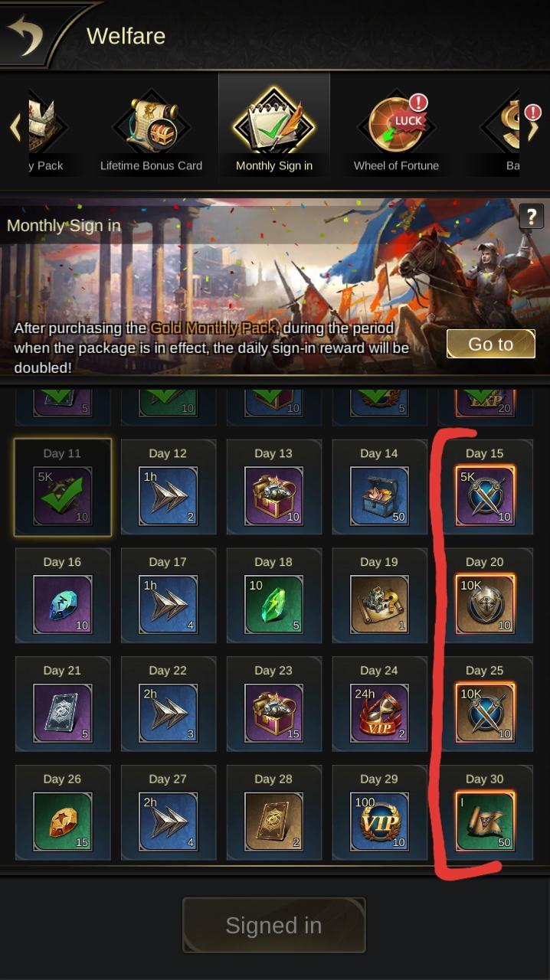Viewport: 550px width, 980px height.
Task: Open the question mark help icon
Action: pyautogui.click(x=532, y=217)
